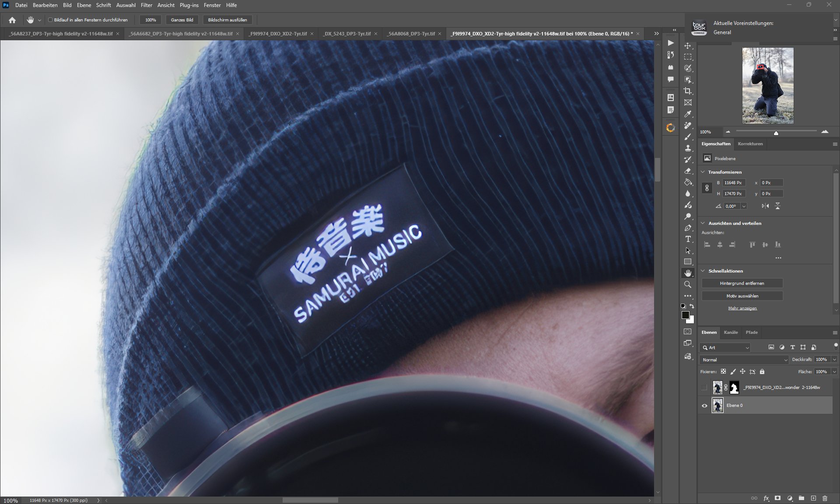Activate the Zoom magnifier tool
The width and height of the screenshot is (840, 504).
click(688, 284)
